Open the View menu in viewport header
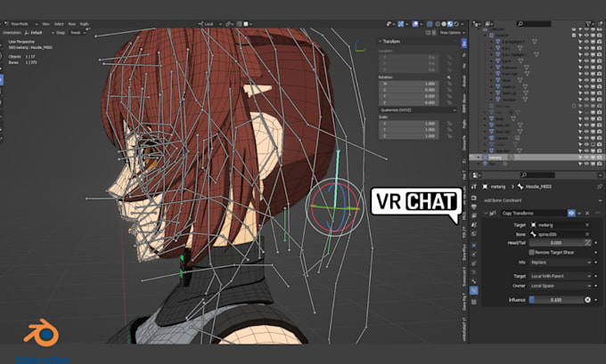Screen dimensions: 606x364 pyautogui.click(x=46, y=24)
